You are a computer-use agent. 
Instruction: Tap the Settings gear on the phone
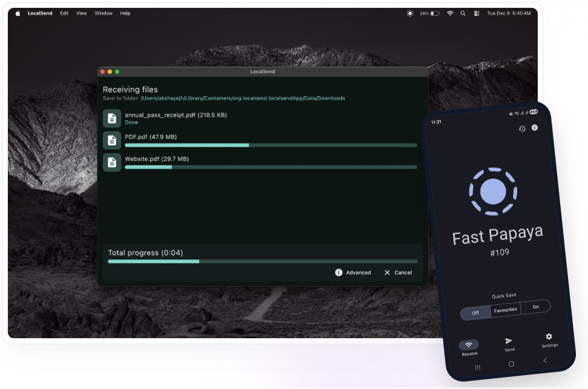[x=549, y=337]
